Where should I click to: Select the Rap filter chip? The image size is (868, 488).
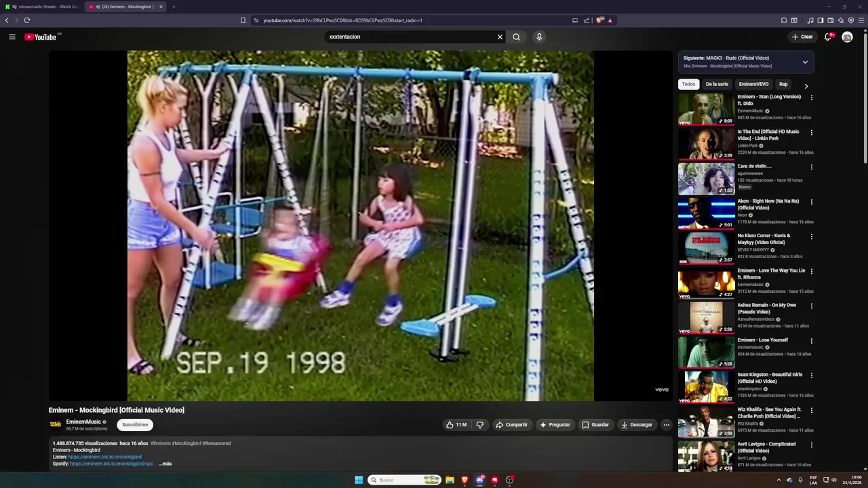pos(783,84)
